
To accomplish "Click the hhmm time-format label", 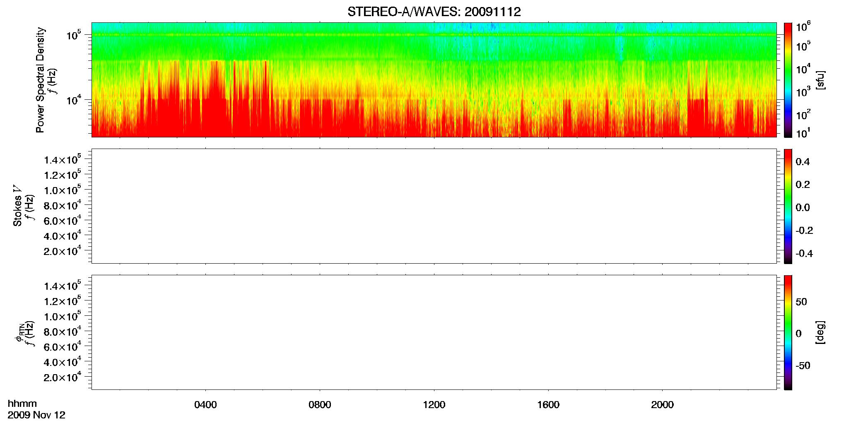I will pyautogui.click(x=22, y=404).
